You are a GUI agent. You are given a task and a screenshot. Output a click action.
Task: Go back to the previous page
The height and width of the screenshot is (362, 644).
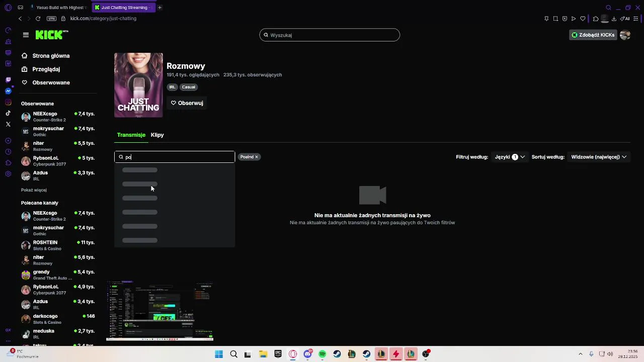[x=20, y=19]
